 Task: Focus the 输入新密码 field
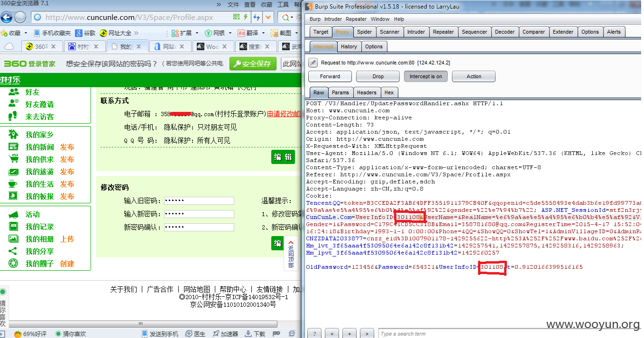coord(199,214)
